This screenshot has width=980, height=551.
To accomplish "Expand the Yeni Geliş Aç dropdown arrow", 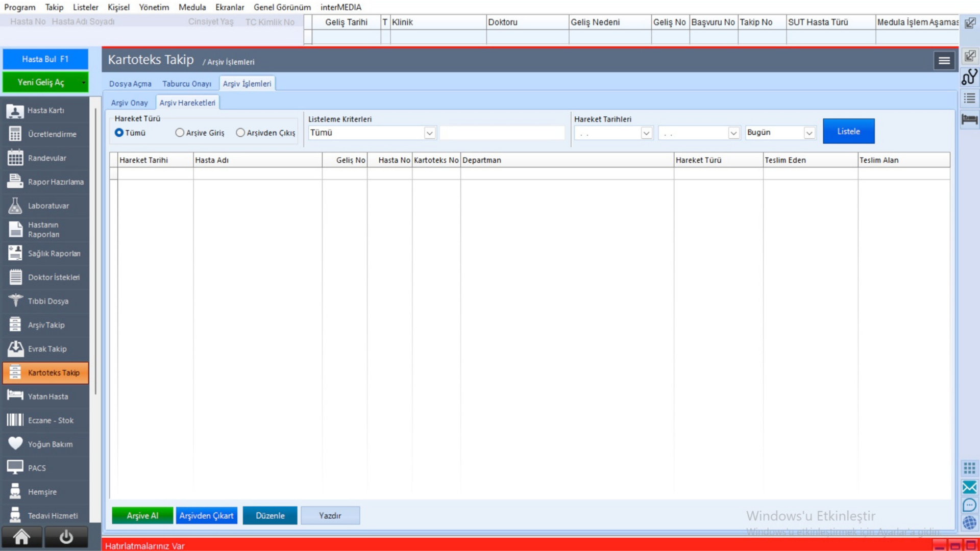I will click(83, 83).
